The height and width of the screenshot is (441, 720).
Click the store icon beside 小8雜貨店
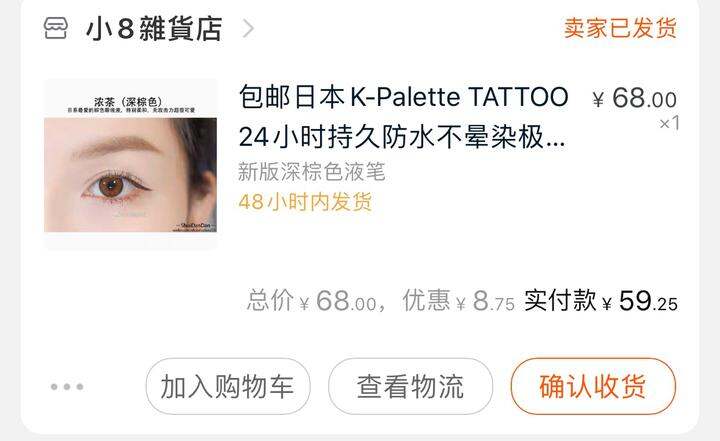(x=56, y=28)
